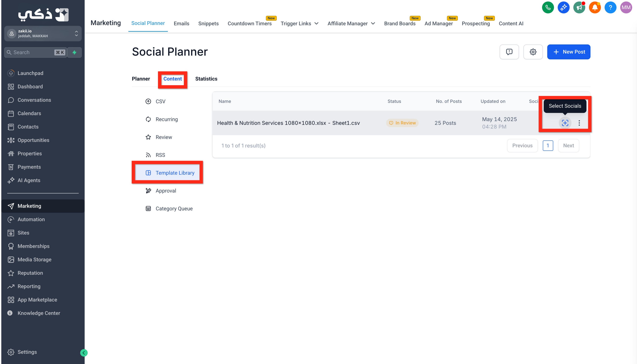
Task: Click the New Post button
Action: pos(568,52)
